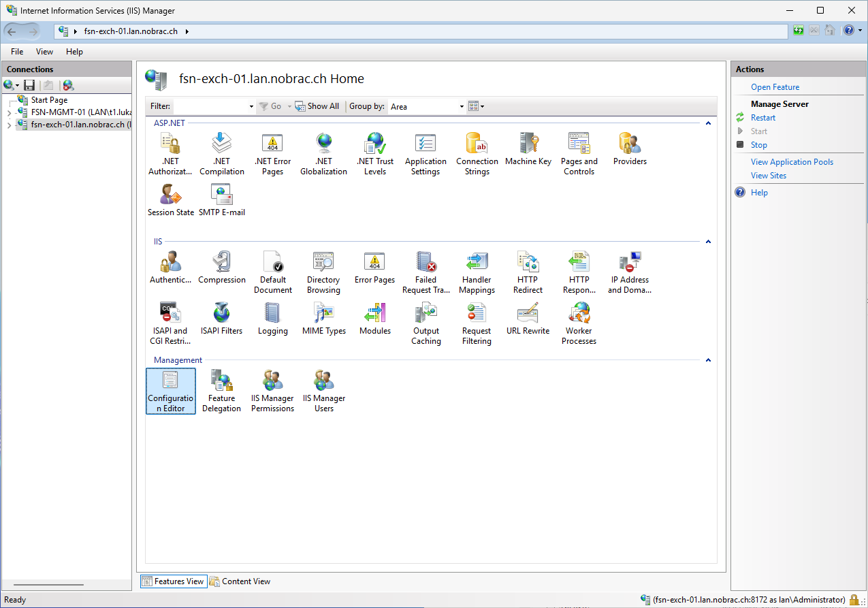Screen dimensions: 868x608
Task: Open Help link in Actions pane
Action: click(x=759, y=193)
